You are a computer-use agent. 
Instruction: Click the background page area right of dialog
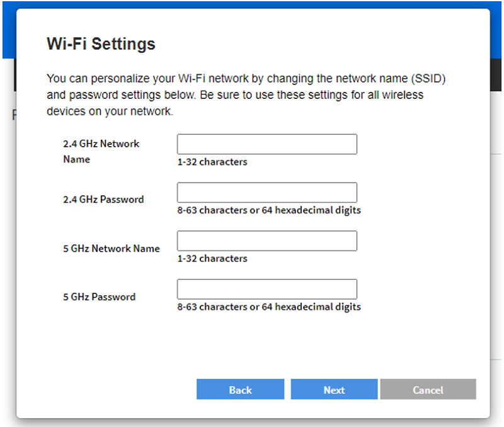[x=496, y=257]
